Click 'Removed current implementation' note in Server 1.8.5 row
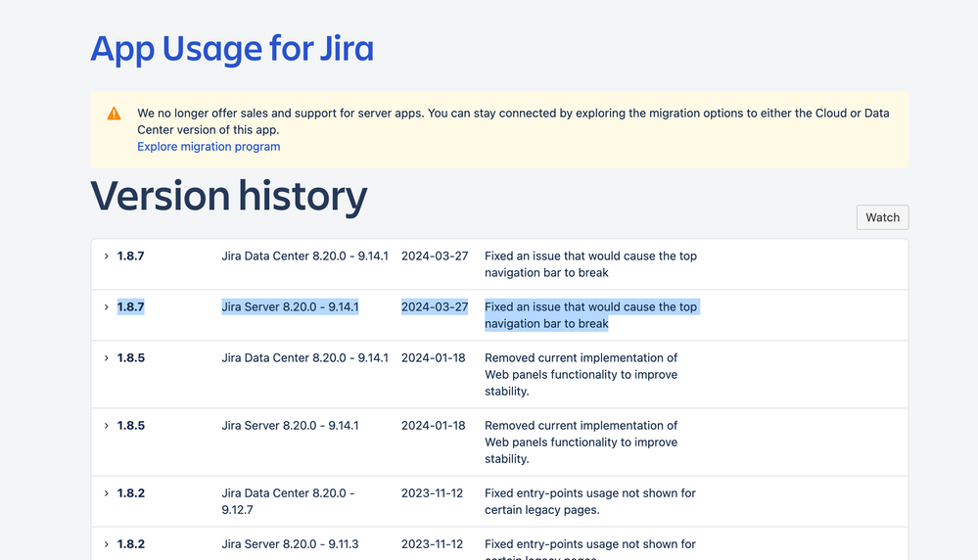Image resolution: width=978 pixels, height=560 pixels. 582,443
